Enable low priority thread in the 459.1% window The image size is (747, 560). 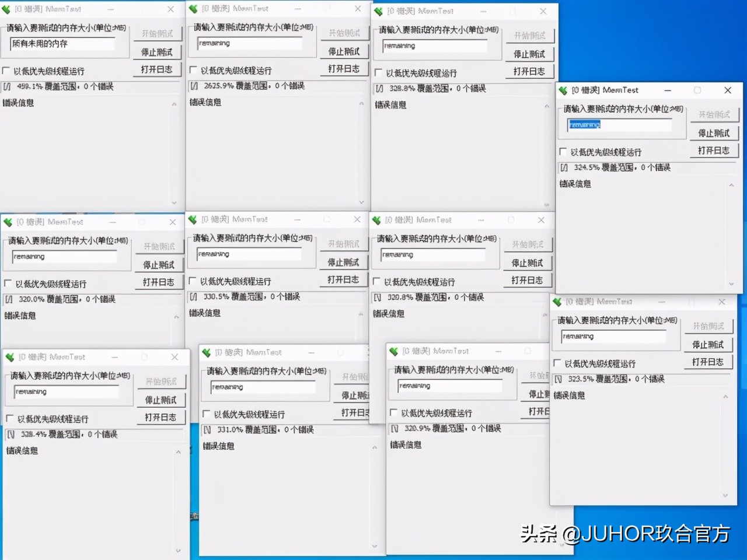pos(5,70)
